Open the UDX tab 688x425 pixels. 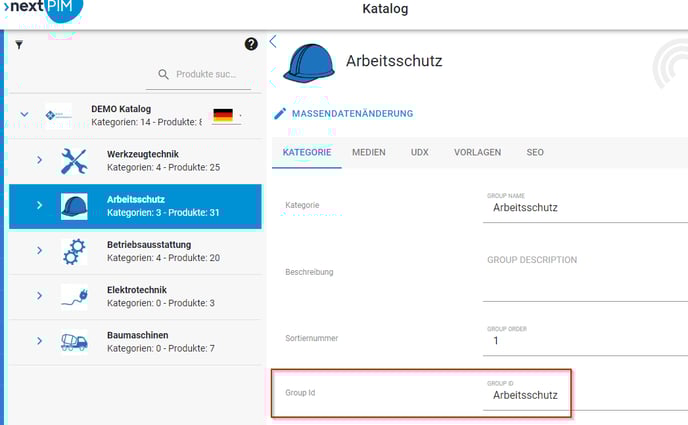tap(419, 152)
